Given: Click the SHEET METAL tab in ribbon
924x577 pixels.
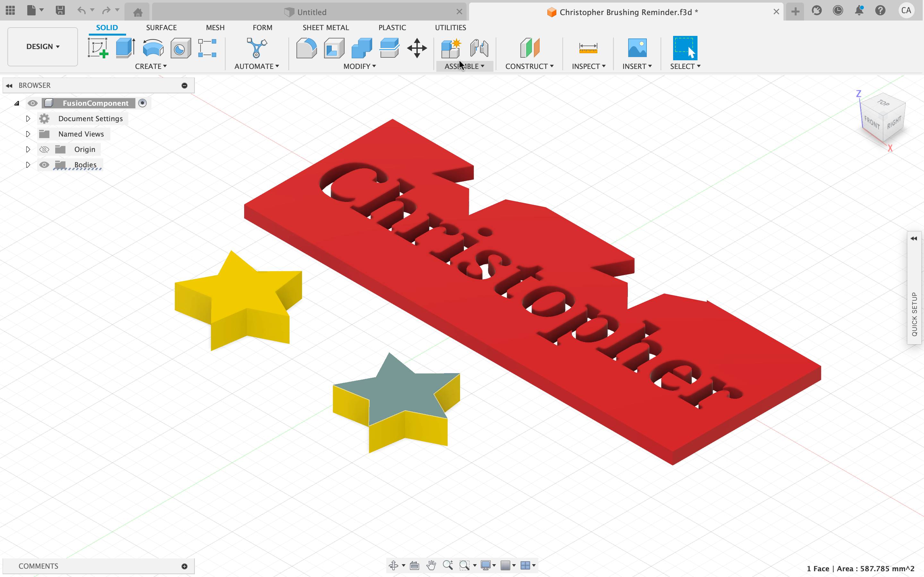Looking at the screenshot, I should pyautogui.click(x=325, y=27).
